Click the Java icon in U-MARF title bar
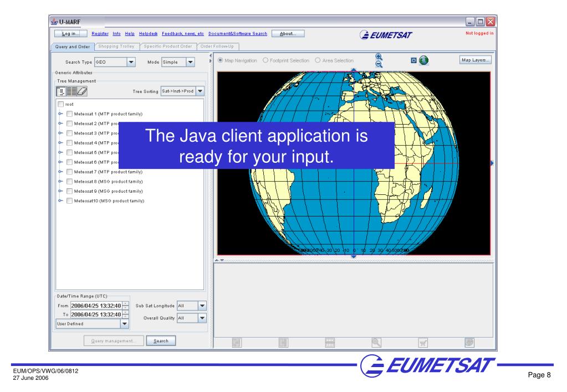This screenshot has width=567, height=392. [54, 22]
